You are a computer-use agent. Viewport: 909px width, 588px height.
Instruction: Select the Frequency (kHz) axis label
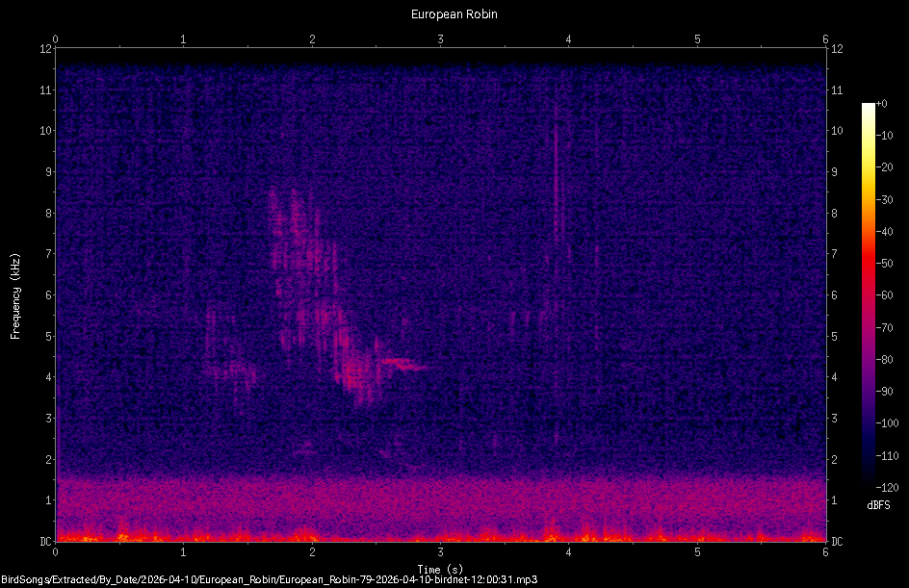pos(16,295)
